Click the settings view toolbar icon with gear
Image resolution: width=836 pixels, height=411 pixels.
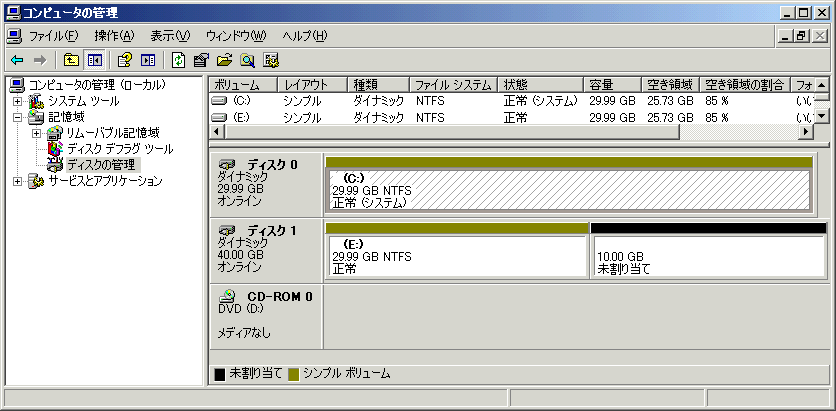[x=271, y=60]
